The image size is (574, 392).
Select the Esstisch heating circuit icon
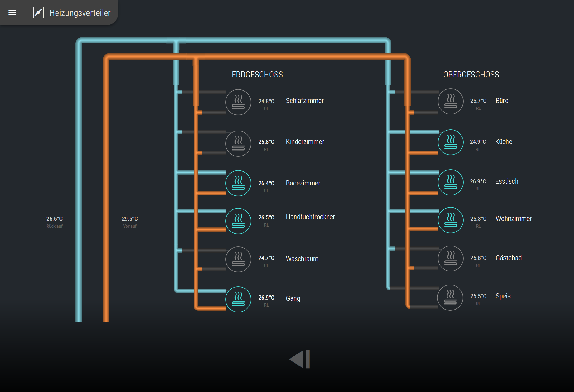click(451, 182)
